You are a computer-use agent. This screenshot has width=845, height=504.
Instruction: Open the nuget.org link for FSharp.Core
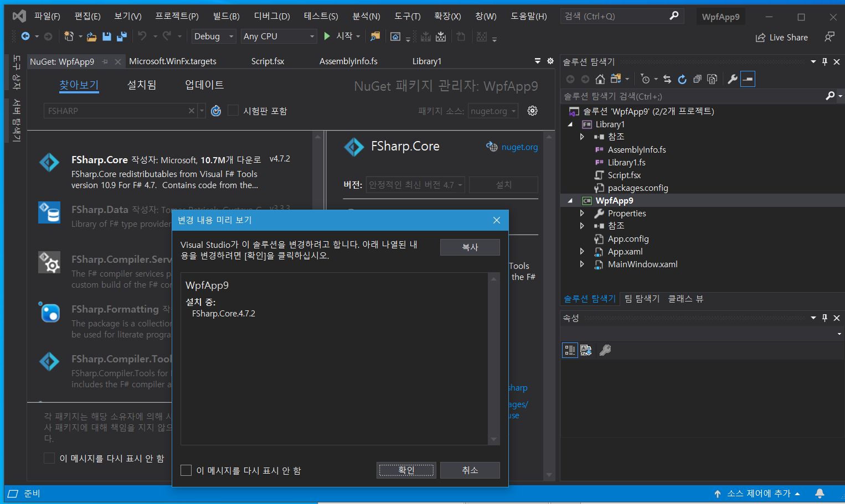519,147
